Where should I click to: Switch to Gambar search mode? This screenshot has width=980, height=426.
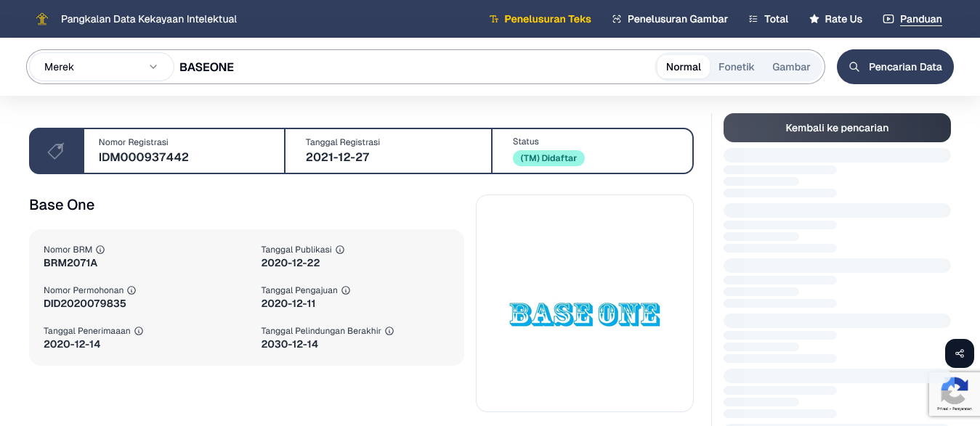point(790,67)
